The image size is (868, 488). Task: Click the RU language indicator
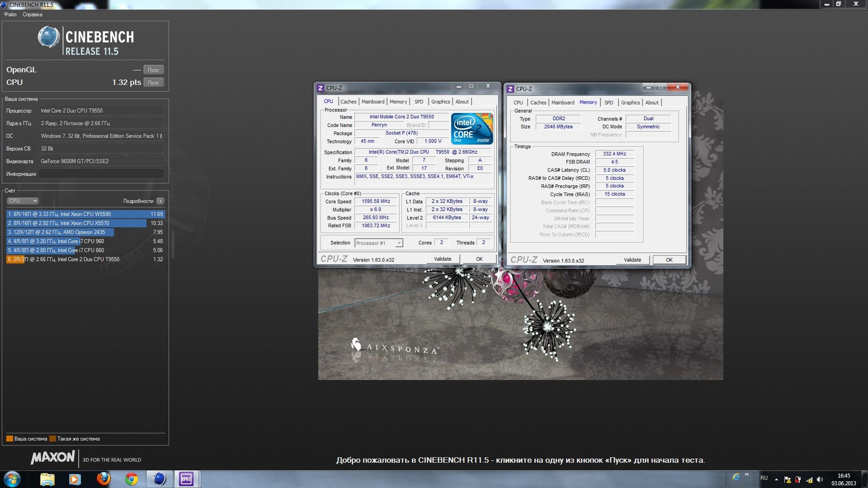764,478
